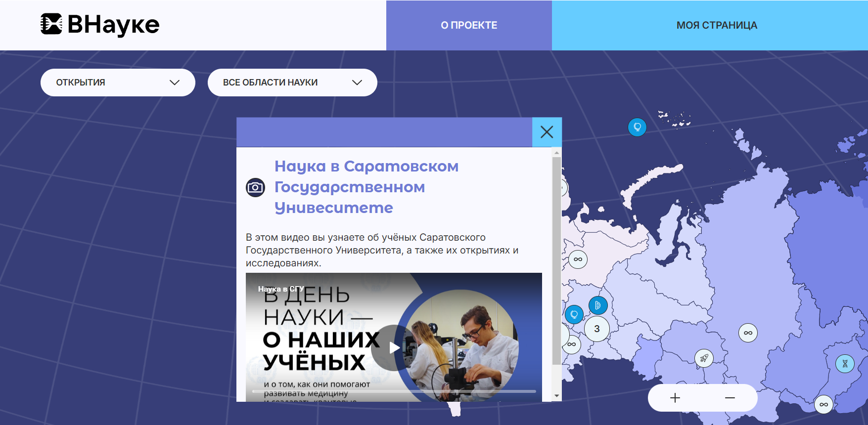Select the rocket map marker
The image size is (868, 425).
704,358
